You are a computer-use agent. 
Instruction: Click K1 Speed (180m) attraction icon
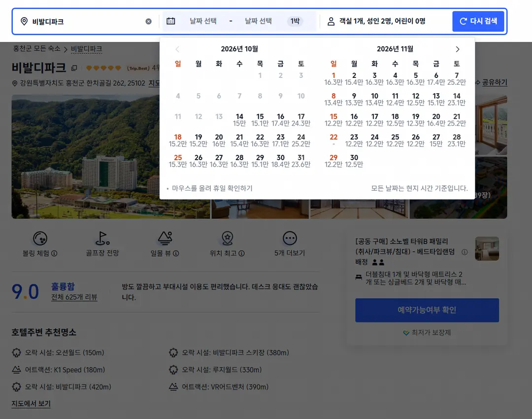point(16,369)
